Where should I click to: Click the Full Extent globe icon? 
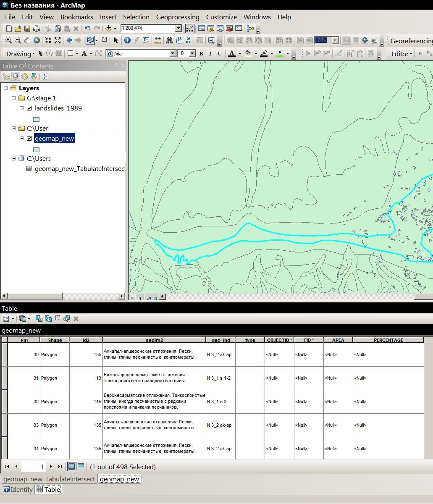point(37,41)
